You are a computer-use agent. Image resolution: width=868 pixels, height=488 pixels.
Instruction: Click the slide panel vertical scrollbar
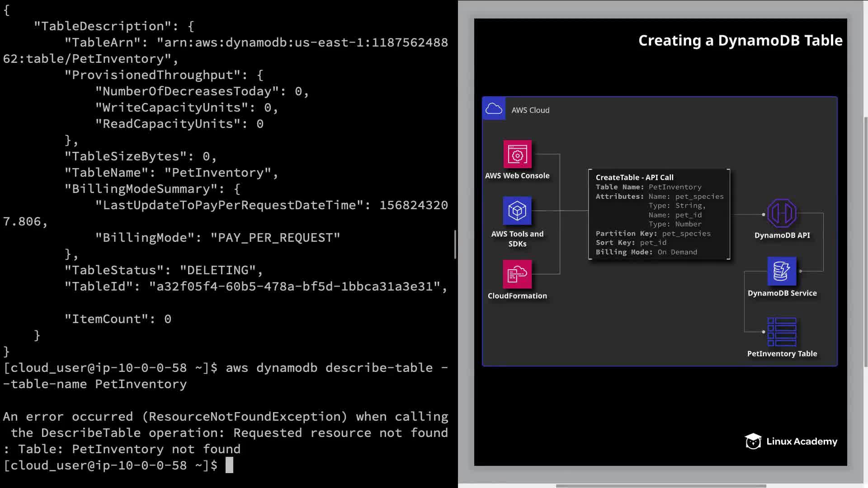point(865,242)
